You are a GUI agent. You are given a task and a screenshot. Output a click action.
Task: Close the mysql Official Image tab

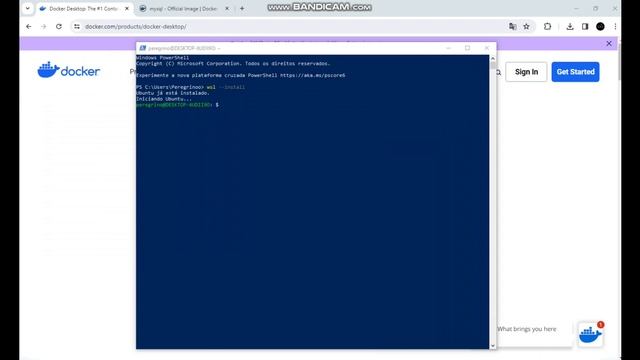(227, 9)
